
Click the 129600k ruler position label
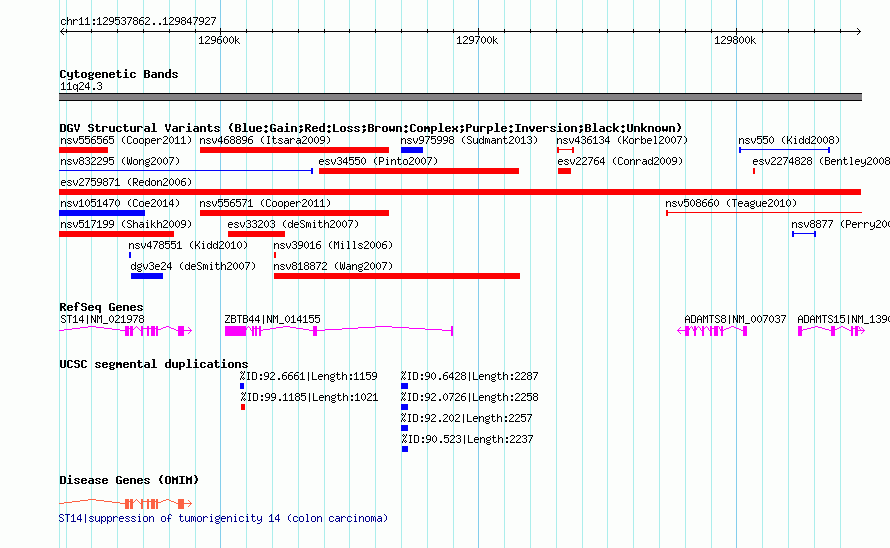(x=219, y=40)
